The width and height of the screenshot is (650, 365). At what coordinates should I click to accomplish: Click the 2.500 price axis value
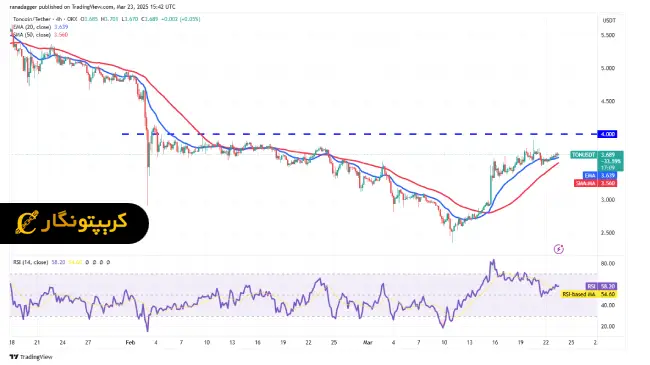click(608, 233)
